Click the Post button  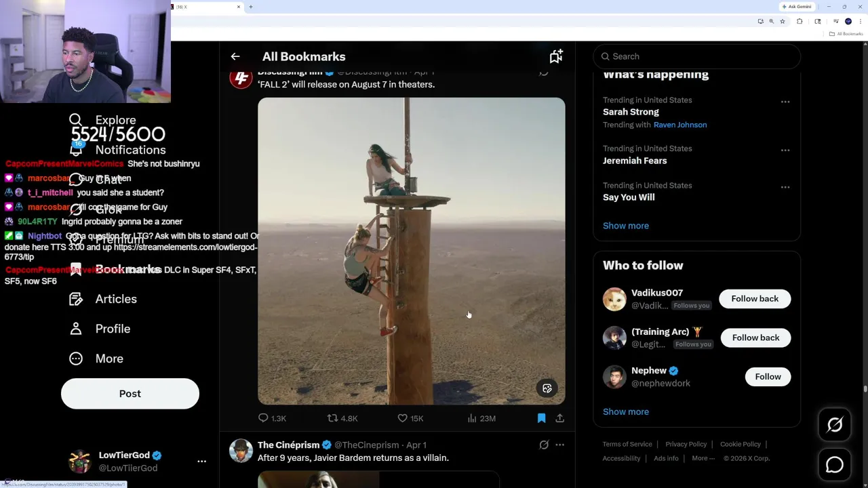coord(130,394)
